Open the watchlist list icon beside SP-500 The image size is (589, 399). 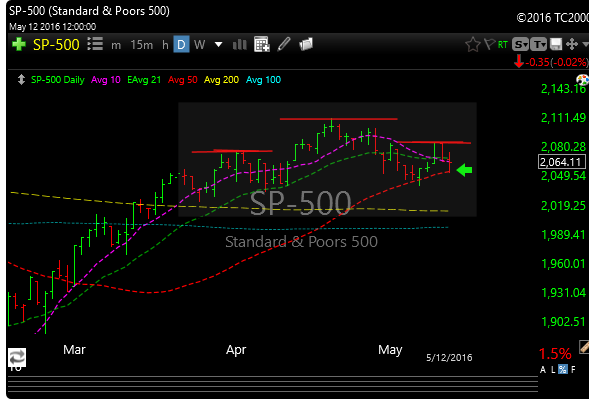[x=95, y=44]
